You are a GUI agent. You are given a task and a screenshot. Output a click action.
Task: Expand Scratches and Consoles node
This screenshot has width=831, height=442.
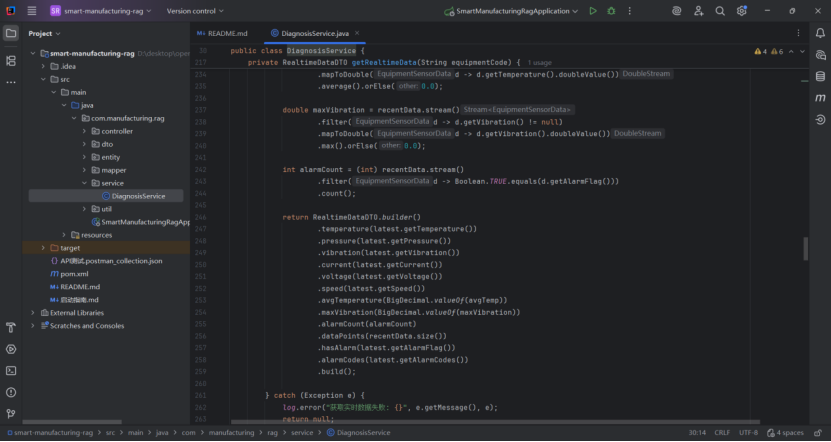pos(33,326)
